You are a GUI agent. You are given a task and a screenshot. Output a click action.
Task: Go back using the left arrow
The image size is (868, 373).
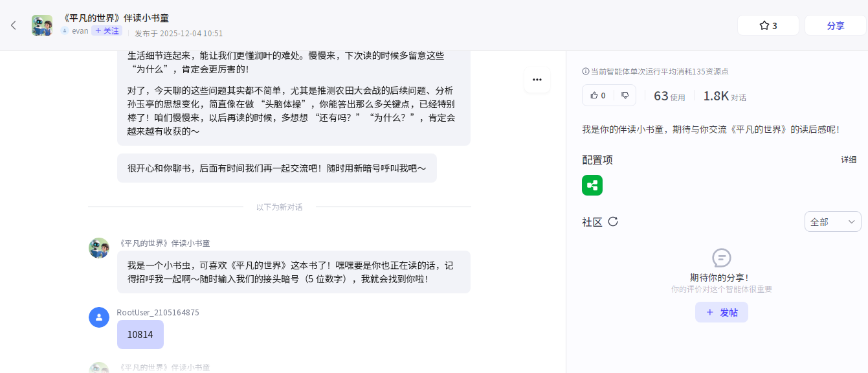13,25
